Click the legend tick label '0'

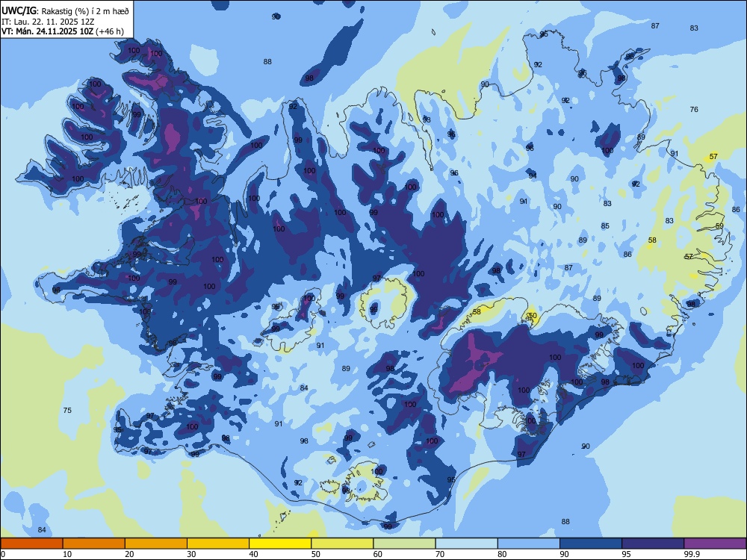coord(3,554)
